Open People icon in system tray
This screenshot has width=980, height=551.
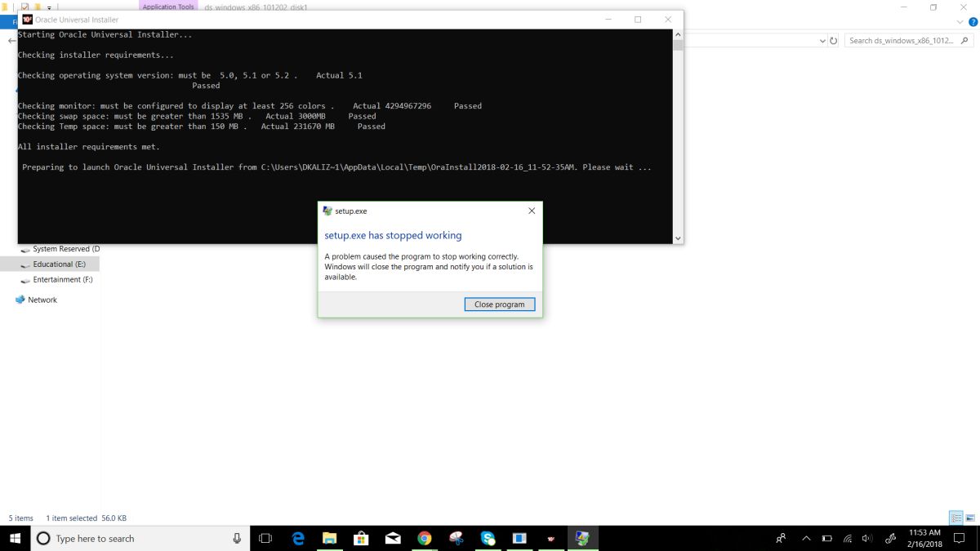click(782, 538)
